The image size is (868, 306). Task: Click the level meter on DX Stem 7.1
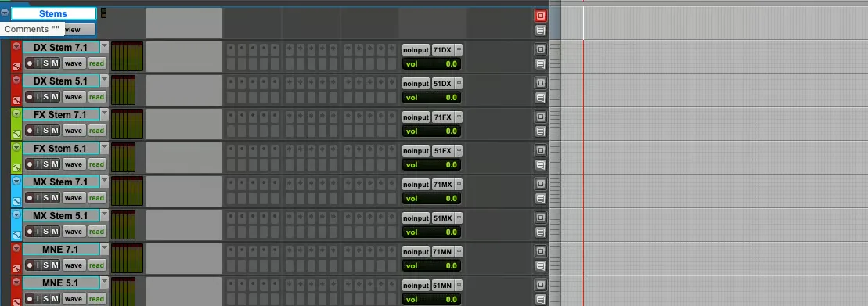pyautogui.click(x=128, y=56)
